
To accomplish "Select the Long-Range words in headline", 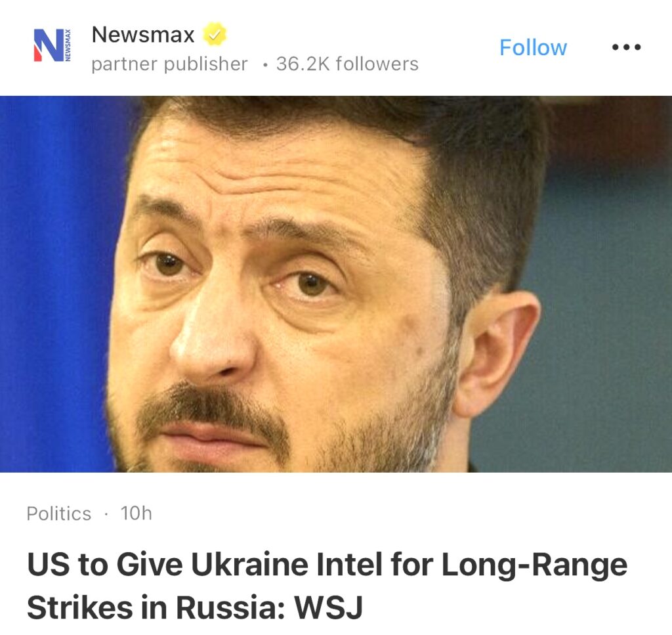I will 534,565.
